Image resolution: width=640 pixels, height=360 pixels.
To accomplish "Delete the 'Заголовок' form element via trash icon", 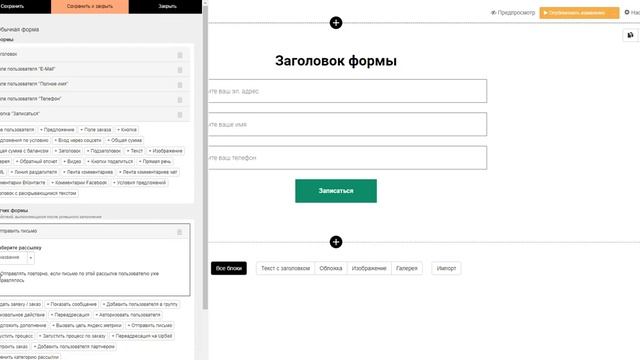I will 180,55.
